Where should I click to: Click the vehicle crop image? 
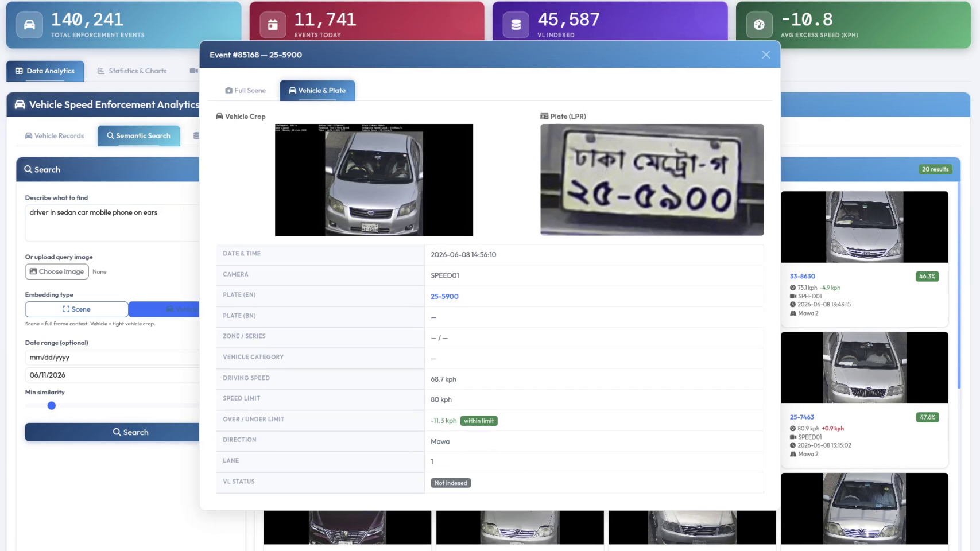(x=374, y=180)
